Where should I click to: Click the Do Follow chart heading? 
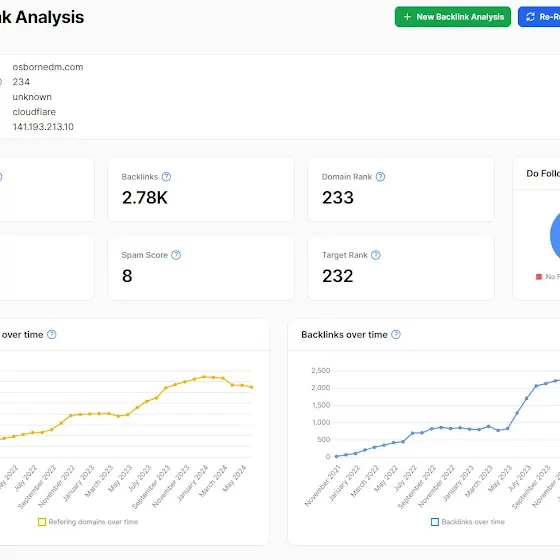543,174
